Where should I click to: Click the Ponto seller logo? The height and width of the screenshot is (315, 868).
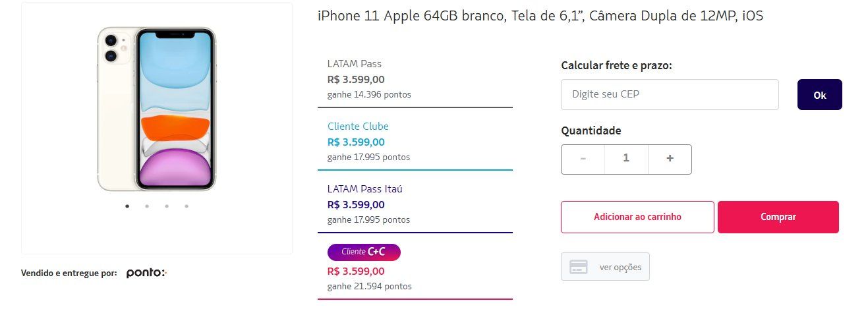click(146, 273)
